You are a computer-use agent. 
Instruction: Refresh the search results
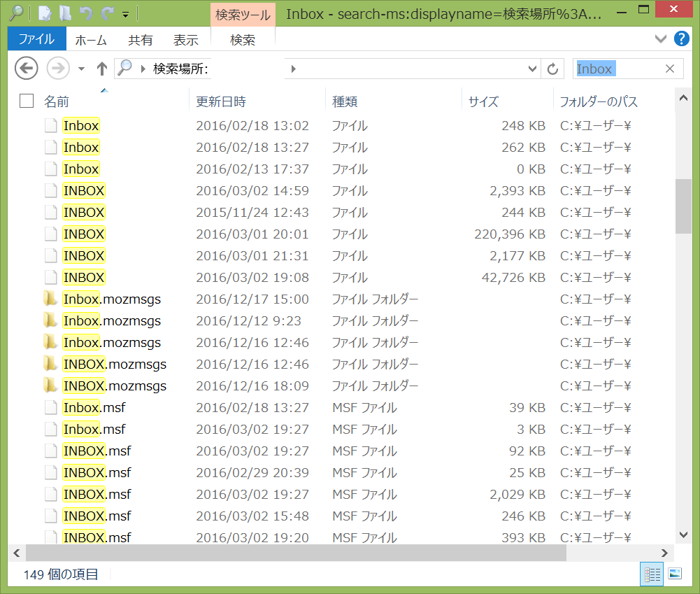coord(553,69)
